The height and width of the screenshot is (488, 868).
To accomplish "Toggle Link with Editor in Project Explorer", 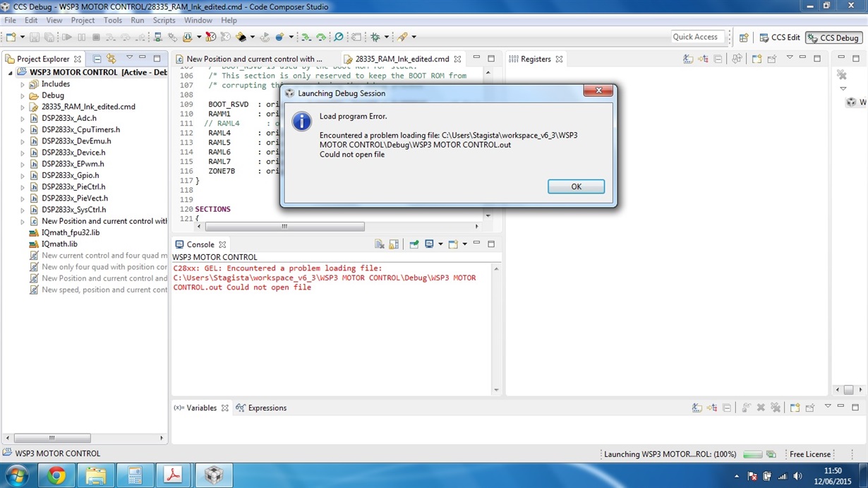I will tap(111, 59).
